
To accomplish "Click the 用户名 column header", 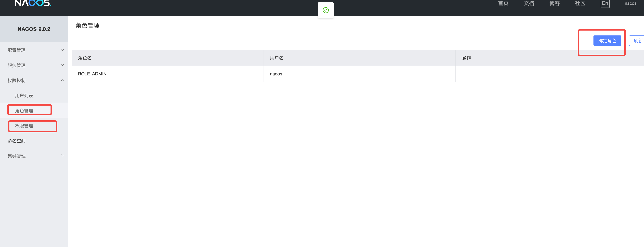I will (x=360, y=58).
